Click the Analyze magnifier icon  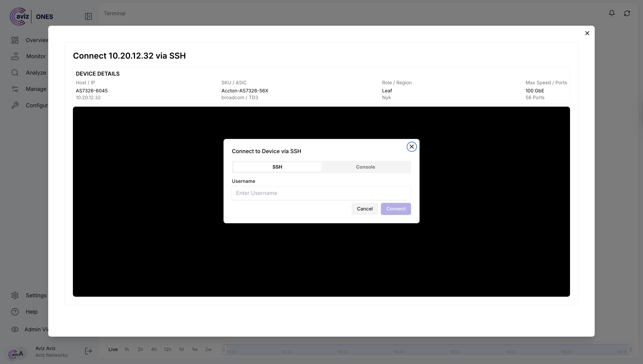point(15,72)
